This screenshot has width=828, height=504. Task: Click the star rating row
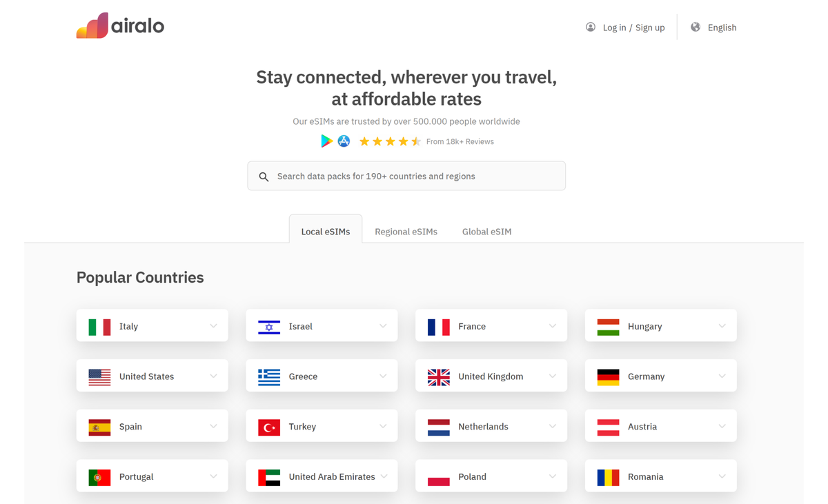(390, 141)
